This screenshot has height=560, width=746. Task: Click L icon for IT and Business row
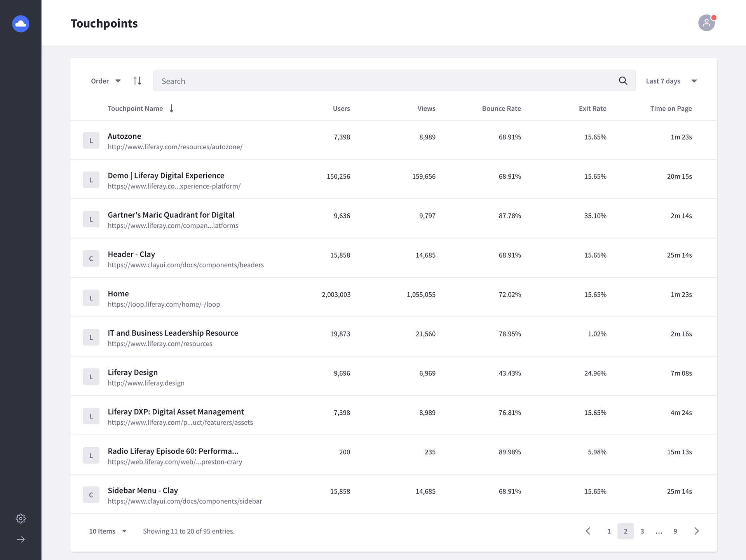tap(91, 337)
